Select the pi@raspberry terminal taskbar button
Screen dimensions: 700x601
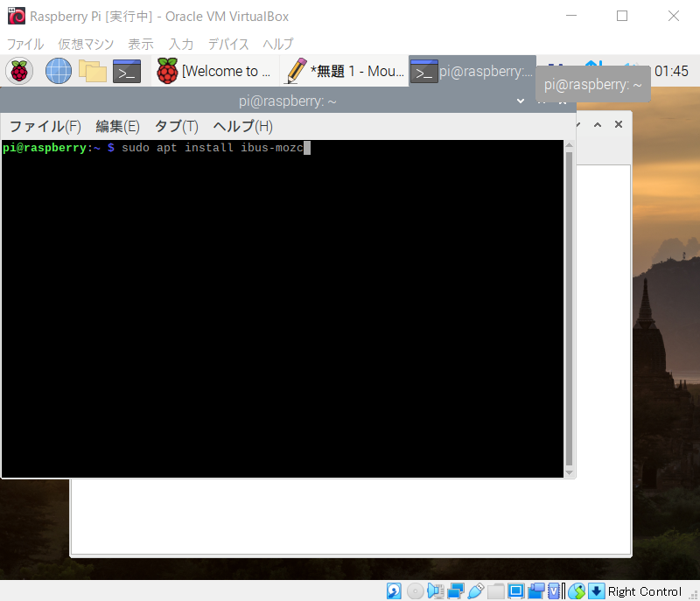point(472,71)
